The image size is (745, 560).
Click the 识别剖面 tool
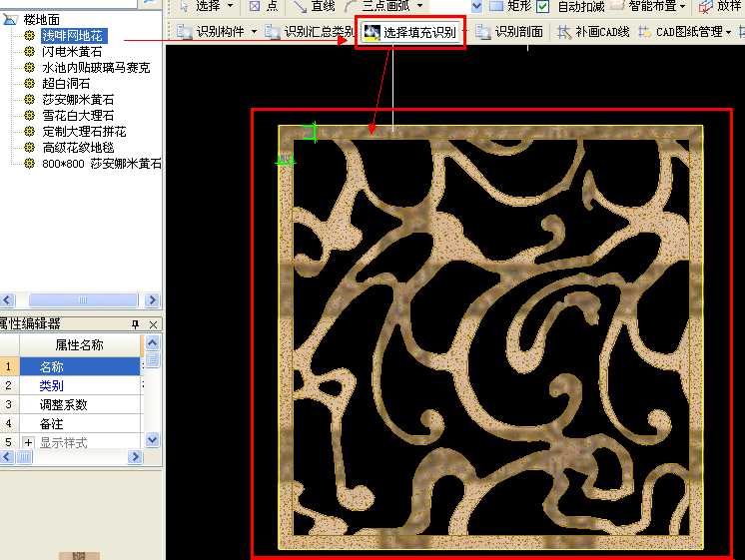pos(509,33)
